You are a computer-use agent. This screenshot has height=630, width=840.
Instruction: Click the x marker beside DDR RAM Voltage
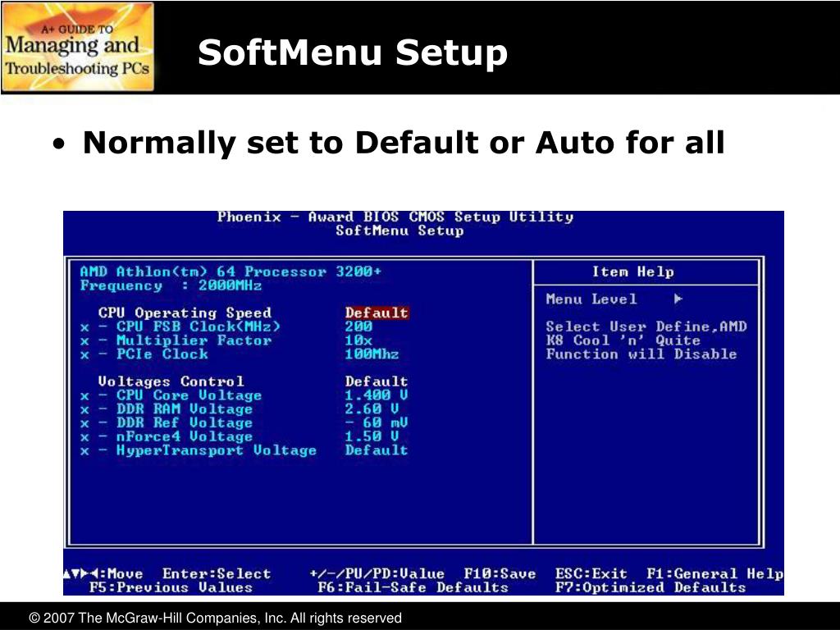click(84, 410)
